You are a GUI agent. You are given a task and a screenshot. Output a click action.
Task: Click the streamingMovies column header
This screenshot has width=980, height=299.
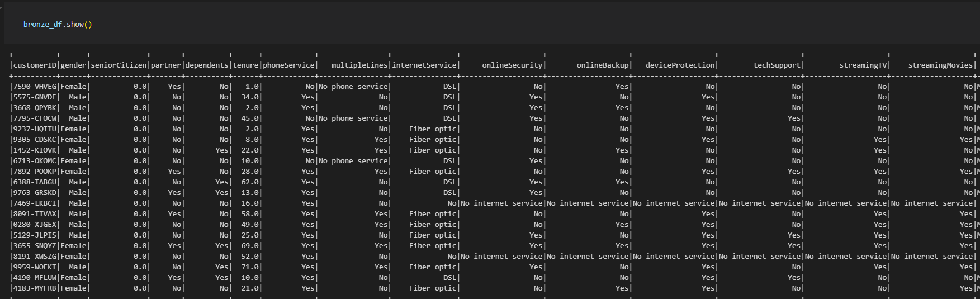tap(941, 65)
